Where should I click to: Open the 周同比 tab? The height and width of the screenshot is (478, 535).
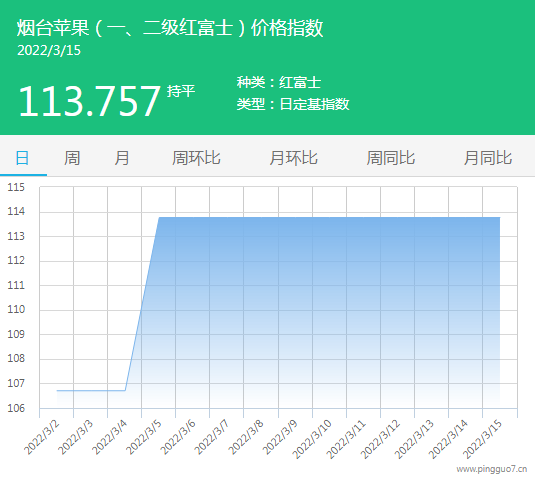(x=391, y=158)
